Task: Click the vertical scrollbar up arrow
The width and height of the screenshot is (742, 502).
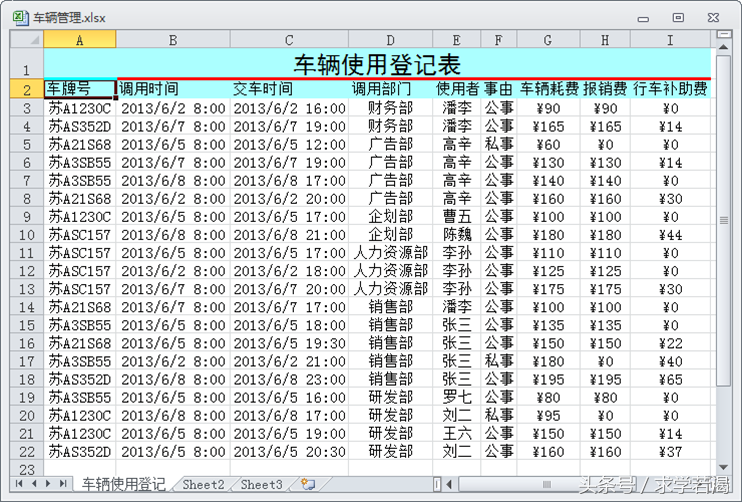Action: coord(724,47)
